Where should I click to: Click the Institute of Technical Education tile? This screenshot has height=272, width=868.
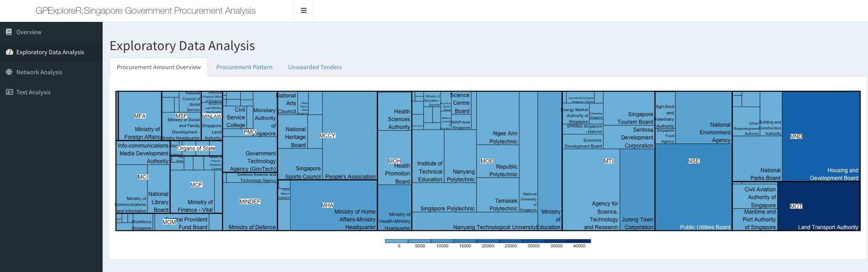click(428, 156)
